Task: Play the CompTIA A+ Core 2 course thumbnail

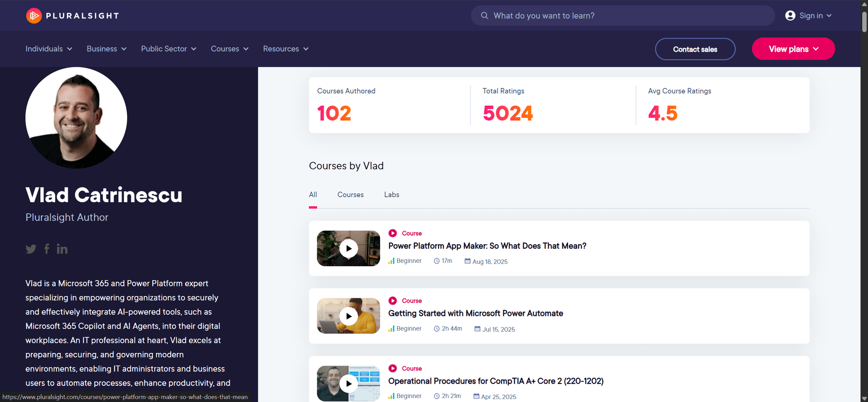Action: tap(349, 384)
